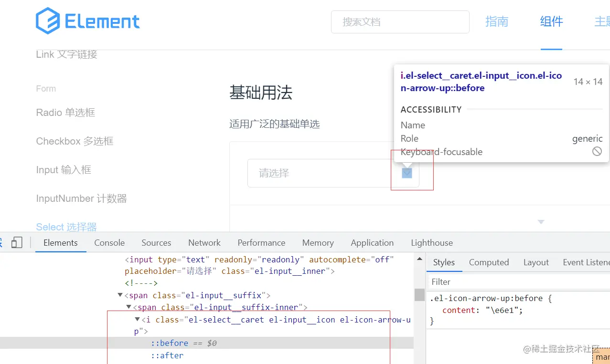Viewport: 610px width, 364px height.
Task: Open Radio 单选框 sidebar item
Action: [x=65, y=113]
